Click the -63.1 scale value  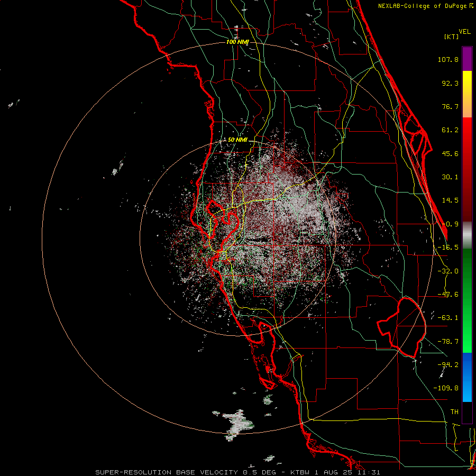tap(448, 318)
